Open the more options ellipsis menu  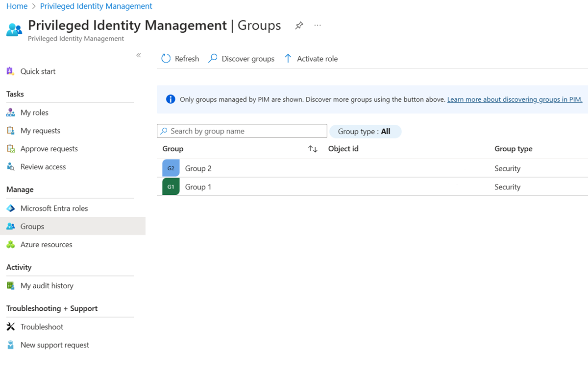click(x=318, y=25)
